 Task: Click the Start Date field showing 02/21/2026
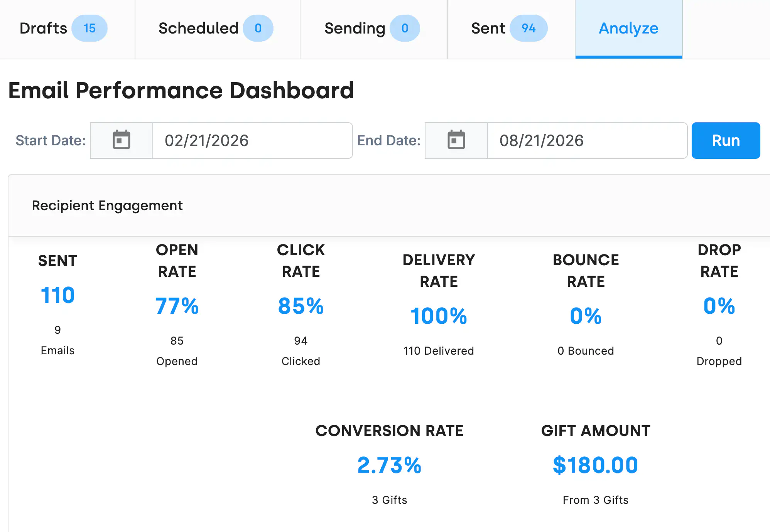253,140
